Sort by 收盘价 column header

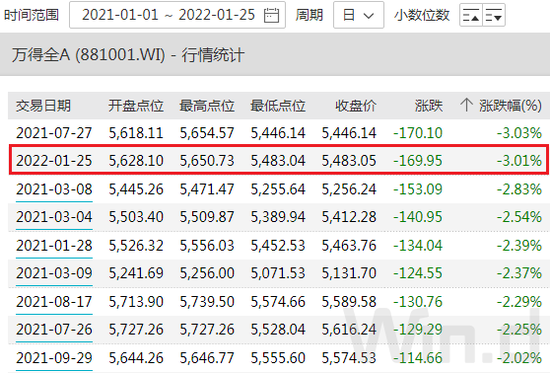coord(356,106)
